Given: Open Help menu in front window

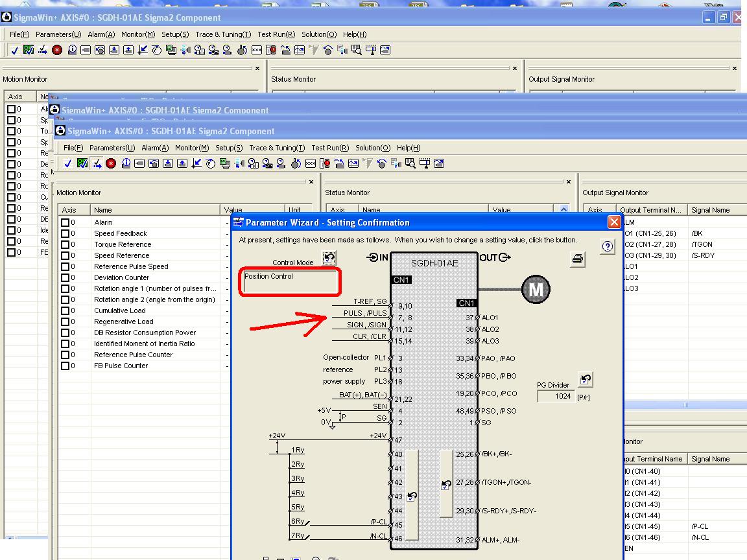Looking at the screenshot, I should coord(409,148).
